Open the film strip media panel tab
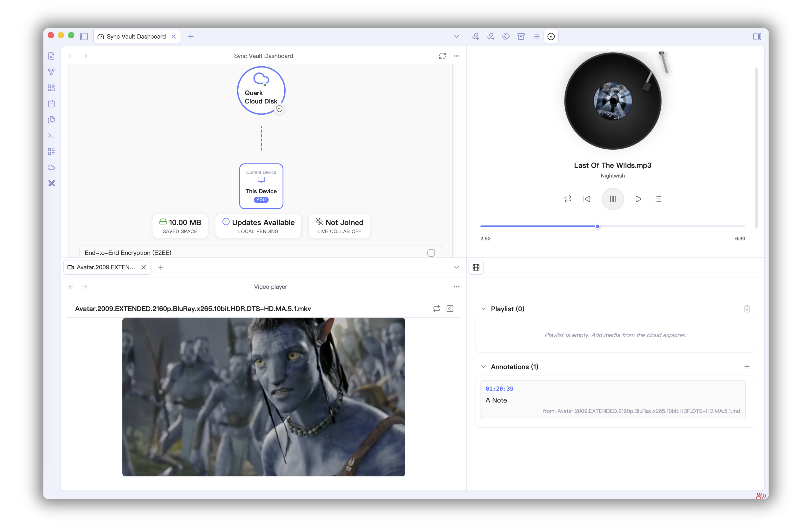 [x=476, y=267]
